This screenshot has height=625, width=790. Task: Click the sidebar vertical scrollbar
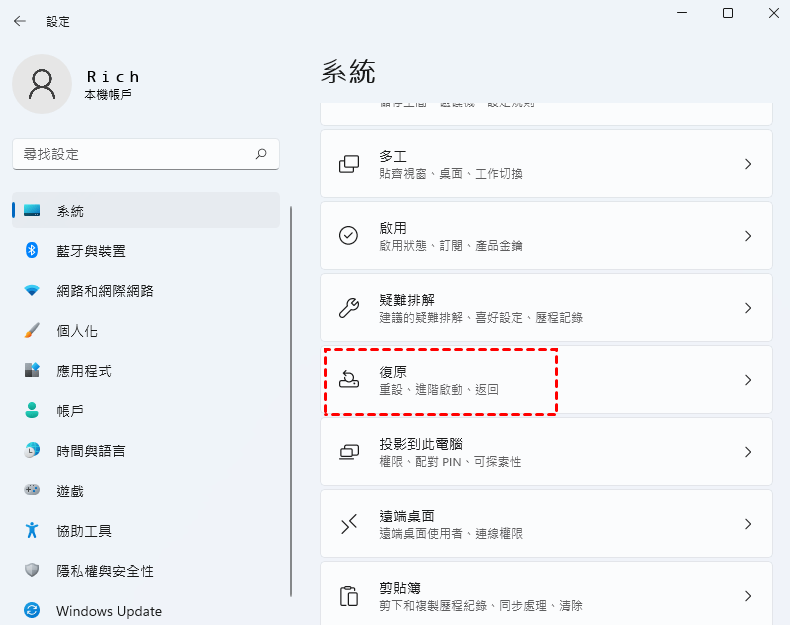291,400
